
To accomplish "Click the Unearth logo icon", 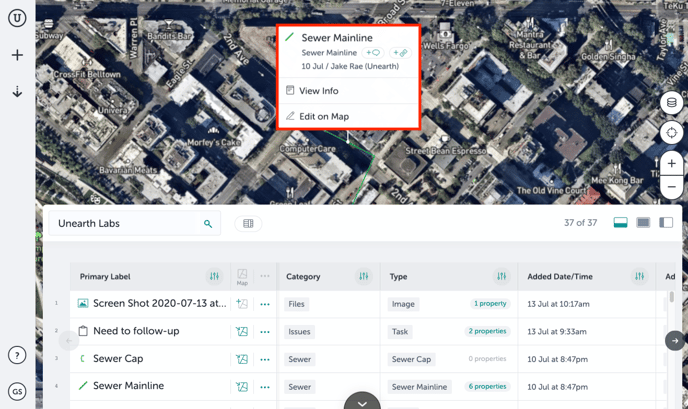I will tap(17, 18).
